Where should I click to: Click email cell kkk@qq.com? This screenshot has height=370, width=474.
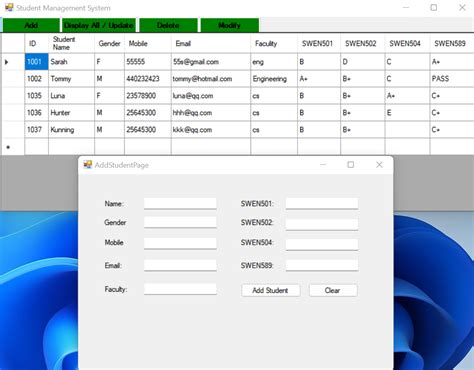coord(211,130)
